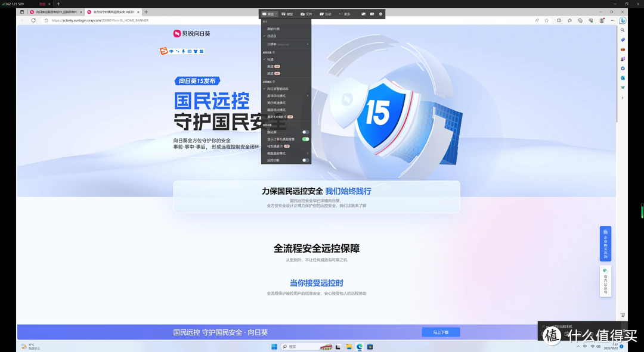Open Edge collections icon
The image size is (644, 352).
pos(580,20)
